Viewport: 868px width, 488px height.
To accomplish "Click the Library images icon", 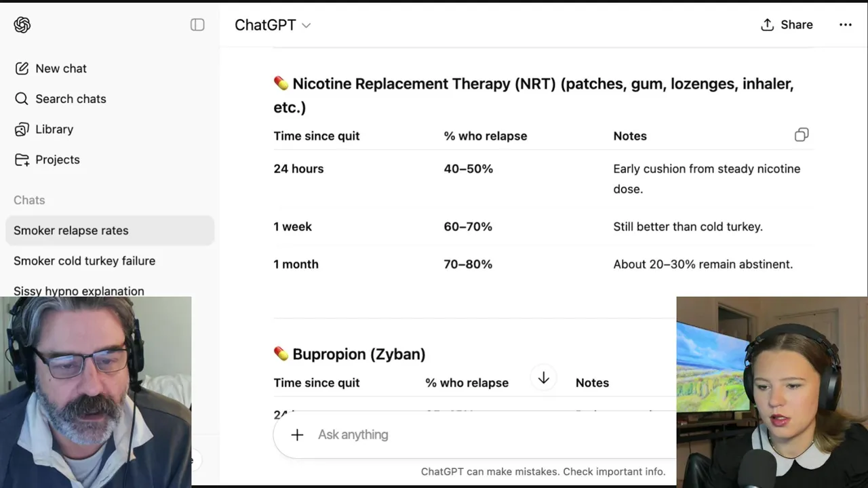I will click(22, 129).
